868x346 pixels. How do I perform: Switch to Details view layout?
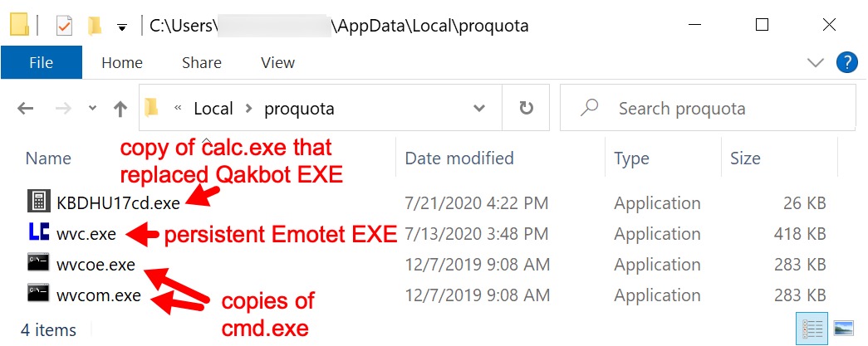(812, 329)
